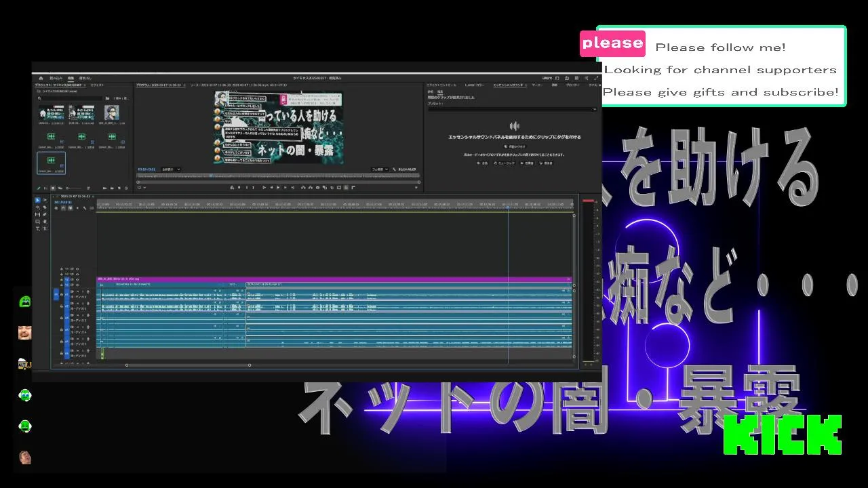The height and width of the screenshot is (488, 868).
Task: Open the Export tab in header
Action: click(x=85, y=78)
